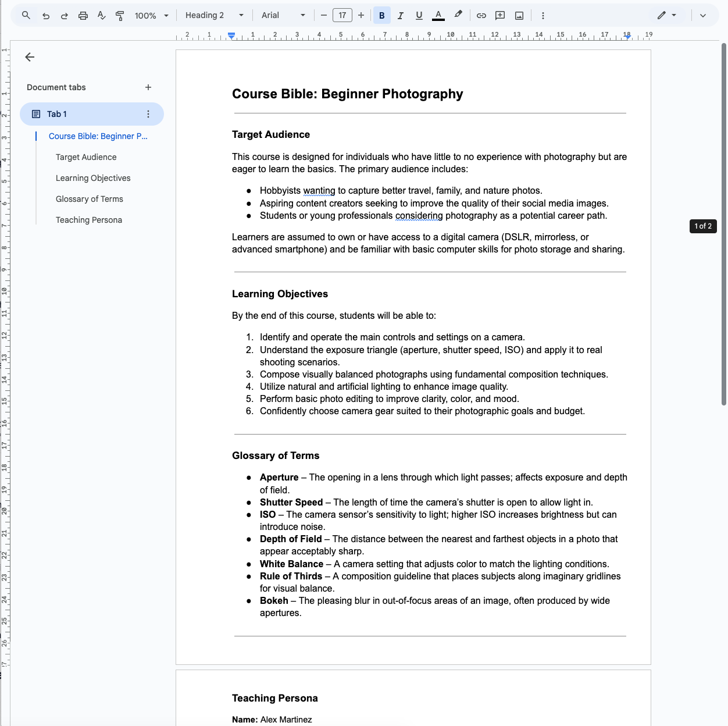Click the font size field showing 17
This screenshot has height=726, width=728.
(342, 16)
